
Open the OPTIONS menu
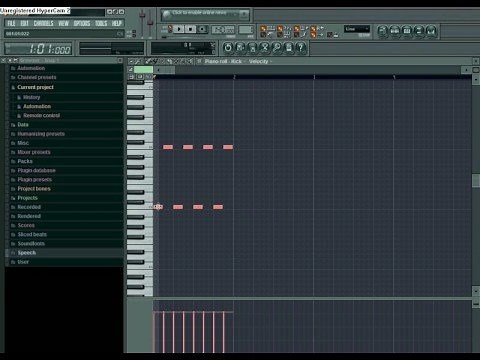(82, 23)
